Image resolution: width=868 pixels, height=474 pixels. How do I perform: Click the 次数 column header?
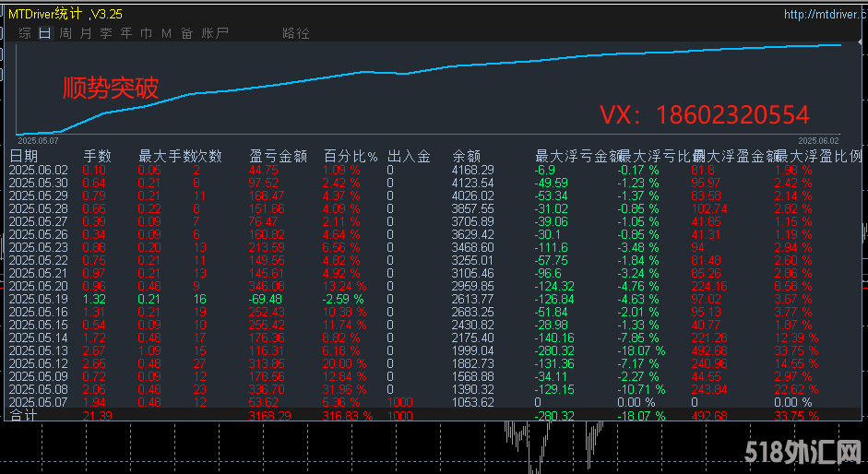coord(208,157)
